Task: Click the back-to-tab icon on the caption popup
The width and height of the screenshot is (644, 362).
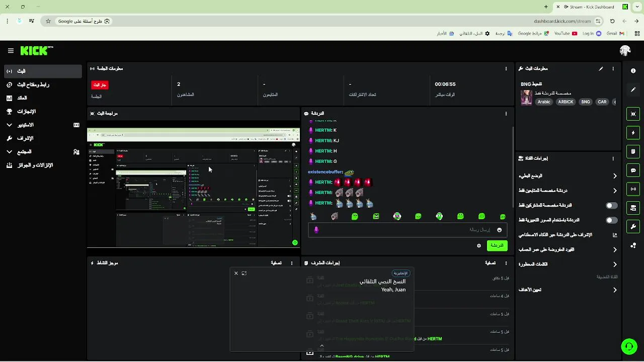Action: [x=244, y=273]
